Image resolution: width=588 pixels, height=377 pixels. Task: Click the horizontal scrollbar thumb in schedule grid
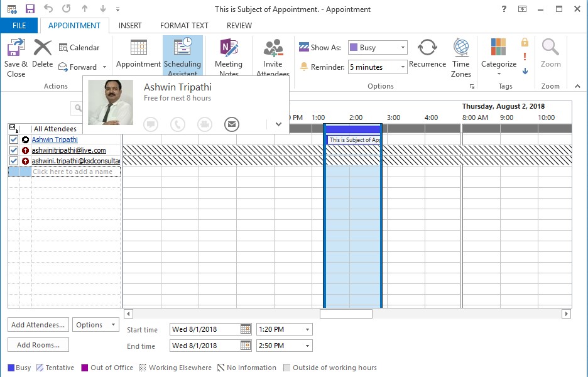tap(346, 314)
